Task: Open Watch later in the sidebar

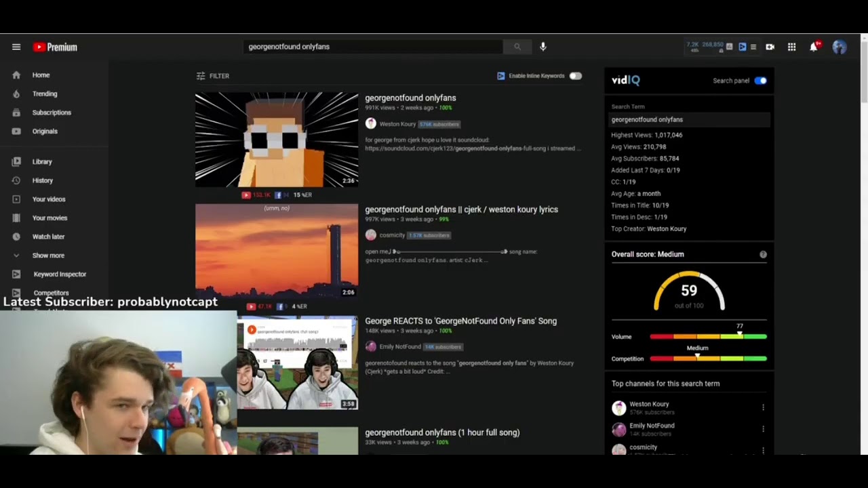Action: [48, 237]
